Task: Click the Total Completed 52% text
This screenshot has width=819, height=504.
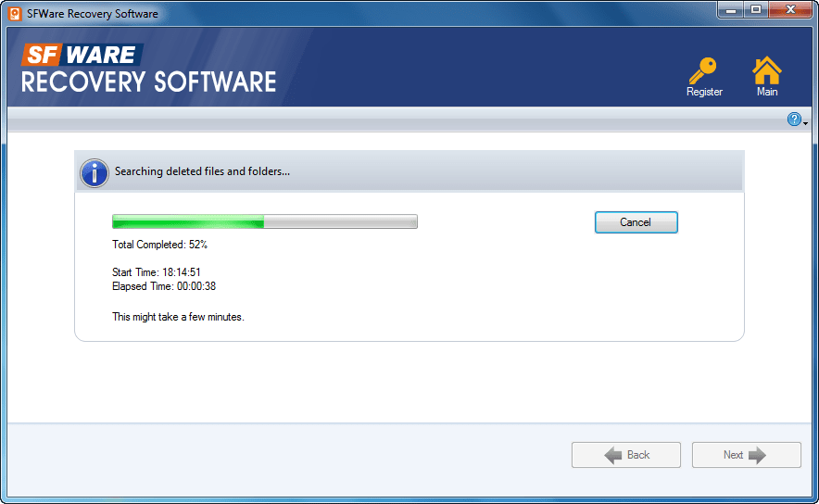Action: click(160, 245)
